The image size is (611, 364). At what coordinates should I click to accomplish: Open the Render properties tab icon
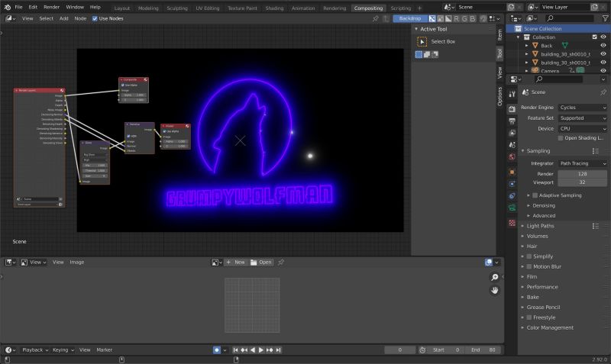(x=512, y=109)
